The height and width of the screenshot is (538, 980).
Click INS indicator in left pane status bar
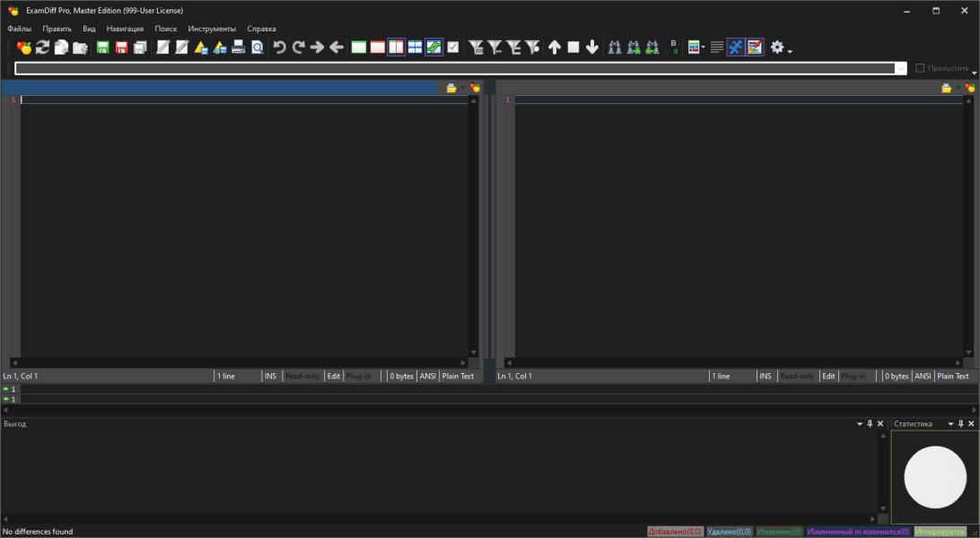pos(270,376)
